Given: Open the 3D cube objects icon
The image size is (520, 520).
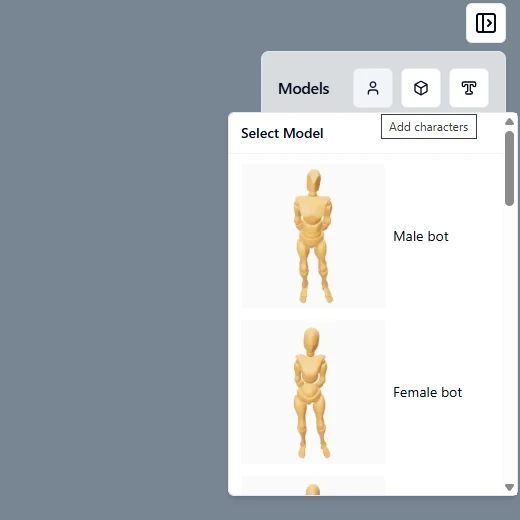Looking at the screenshot, I should coord(421,88).
